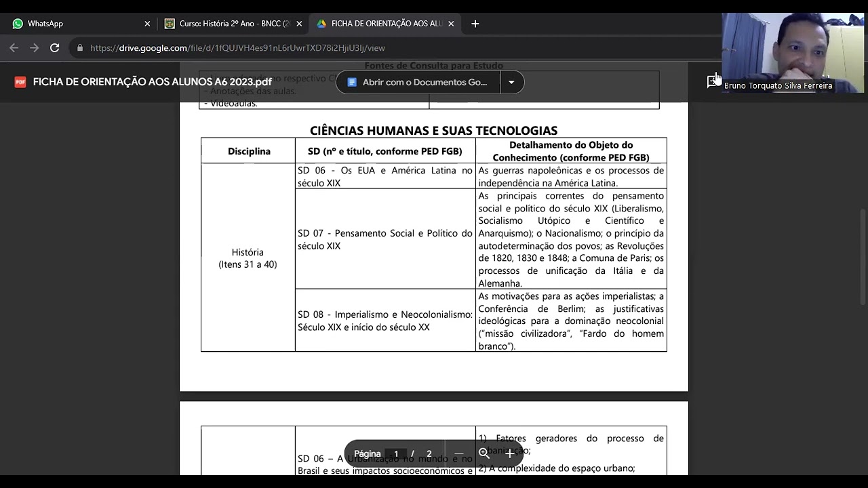Image resolution: width=868 pixels, height=488 pixels.
Task: Open the Curso: História 2º Ano tab
Action: (233, 23)
